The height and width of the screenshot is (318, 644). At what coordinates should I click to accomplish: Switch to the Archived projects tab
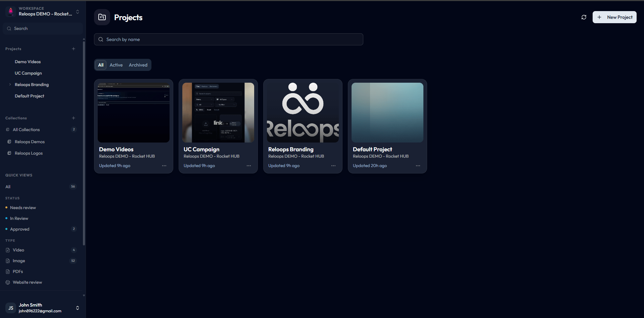click(138, 65)
